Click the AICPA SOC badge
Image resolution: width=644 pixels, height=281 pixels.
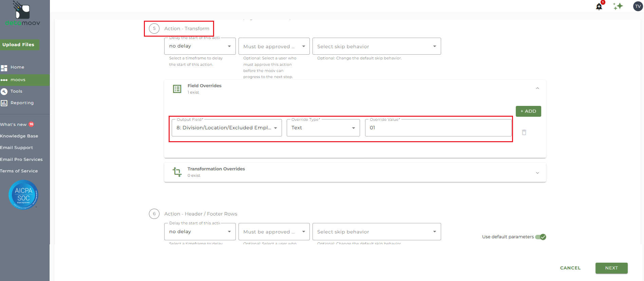coord(23,195)
